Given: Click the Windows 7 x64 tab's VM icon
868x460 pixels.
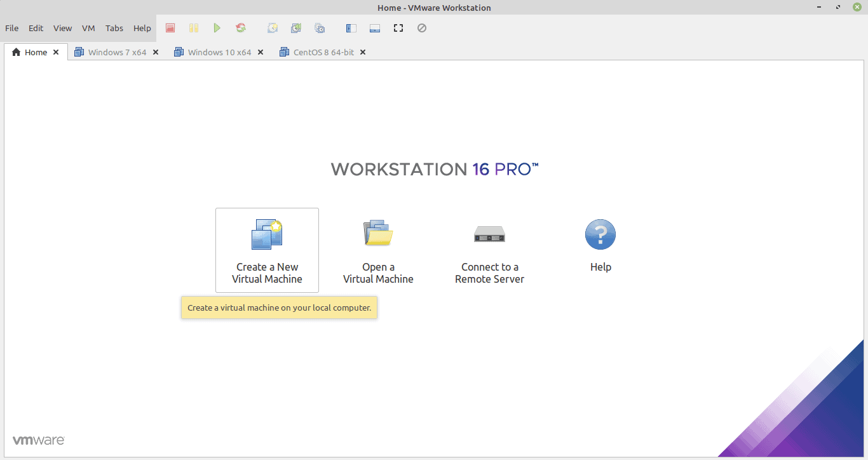Looking at the screenshot, I should pos(79,52).
